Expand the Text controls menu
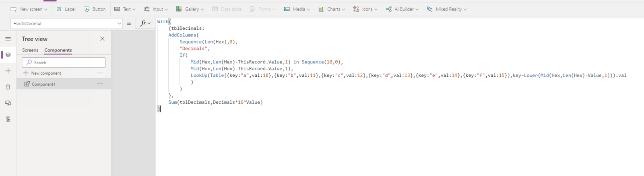The width and height of the screenshot is (644, 176). pyautogui.click(x=125, y=9)
